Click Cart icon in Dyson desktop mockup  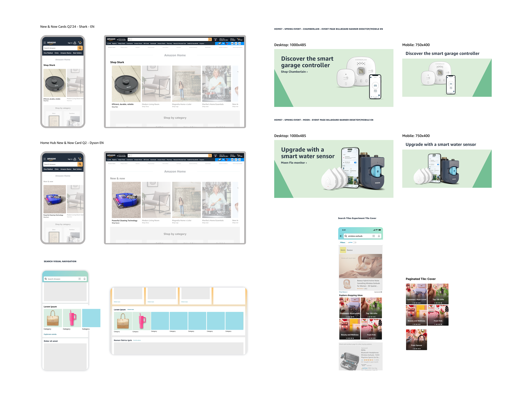click(240, 155)
